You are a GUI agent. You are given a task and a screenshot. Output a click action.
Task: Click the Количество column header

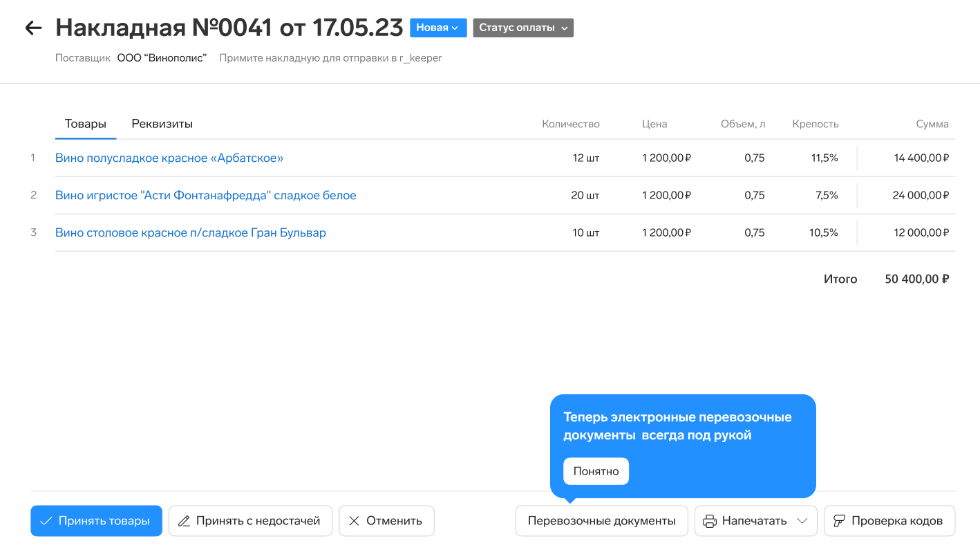tap(570, 124)
